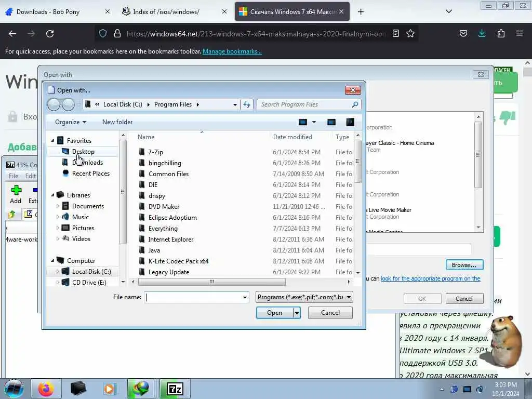
Task: Open the address bar history dropdown
Action: (235, 104)
